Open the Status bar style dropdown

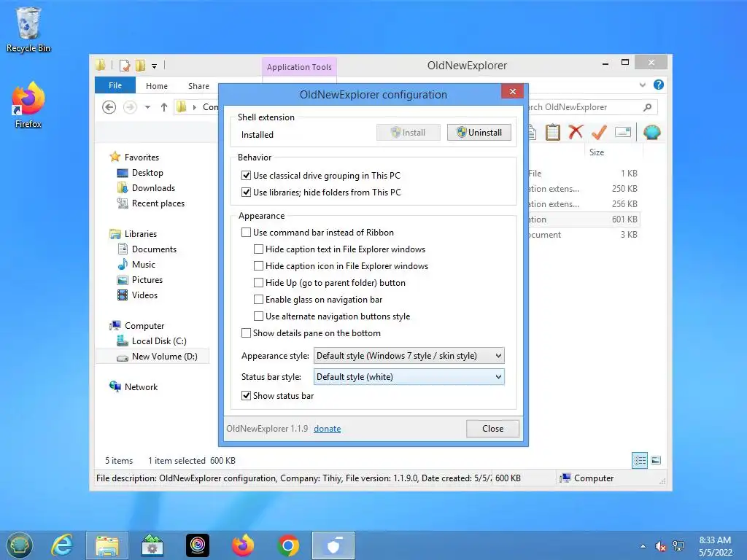coord(409,377)
